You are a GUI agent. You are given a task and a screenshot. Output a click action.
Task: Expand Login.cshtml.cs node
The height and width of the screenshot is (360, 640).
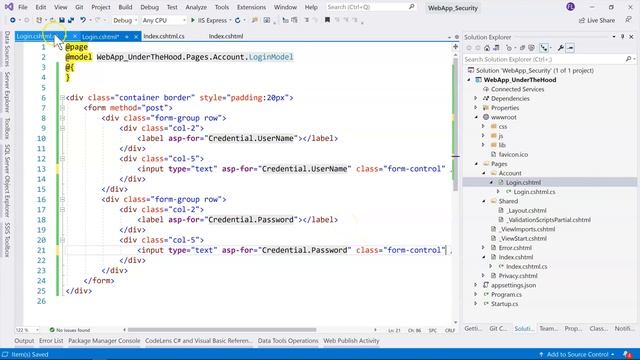(498, 192)
